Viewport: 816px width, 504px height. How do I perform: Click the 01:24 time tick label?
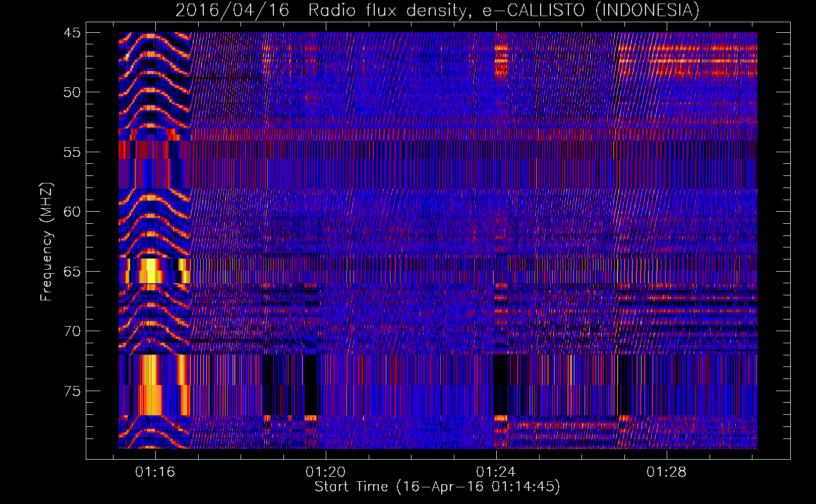[x=496, y=472]
